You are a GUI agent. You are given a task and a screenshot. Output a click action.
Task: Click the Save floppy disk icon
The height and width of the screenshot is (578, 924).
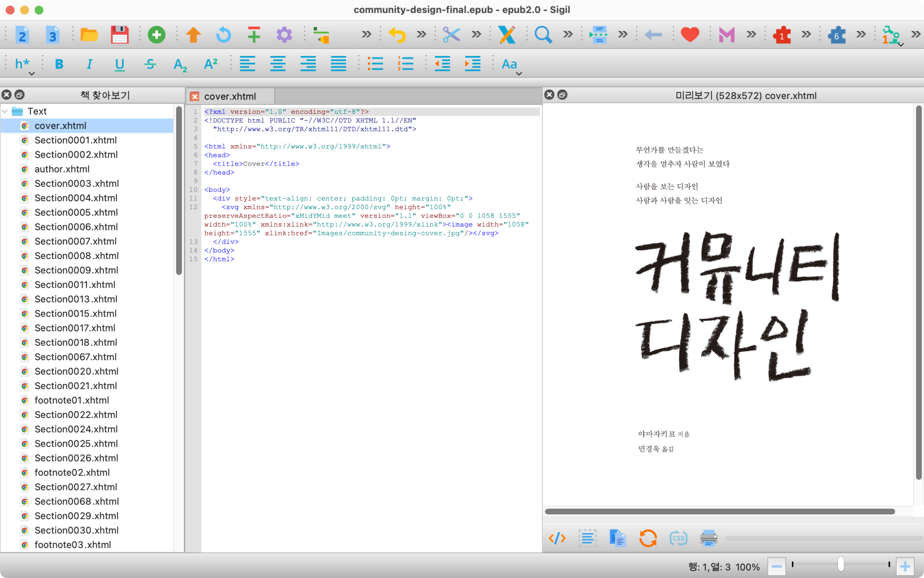coord(120,35)
